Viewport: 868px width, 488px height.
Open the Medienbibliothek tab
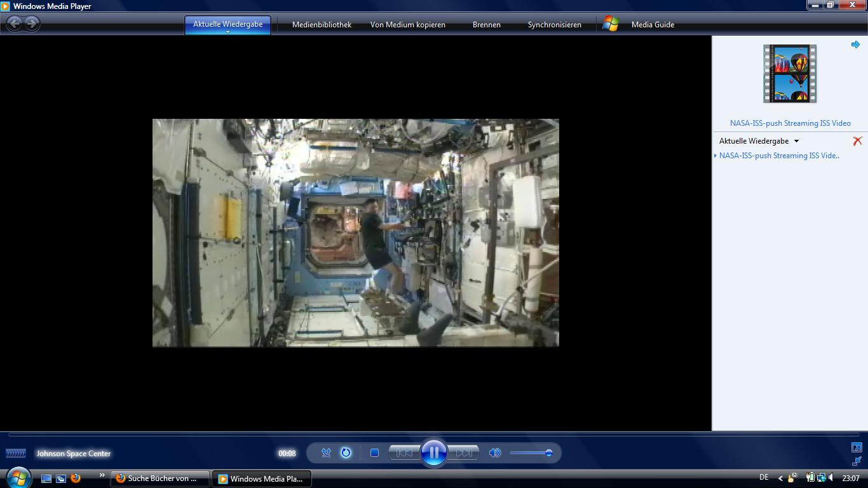[322, 25]
